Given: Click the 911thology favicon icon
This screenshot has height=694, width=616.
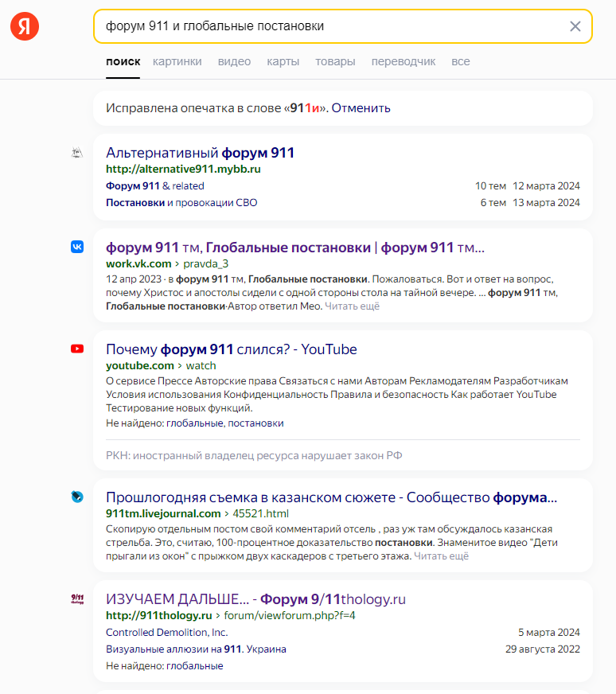Looking at the screenshot, I should (x=77, y=598).
